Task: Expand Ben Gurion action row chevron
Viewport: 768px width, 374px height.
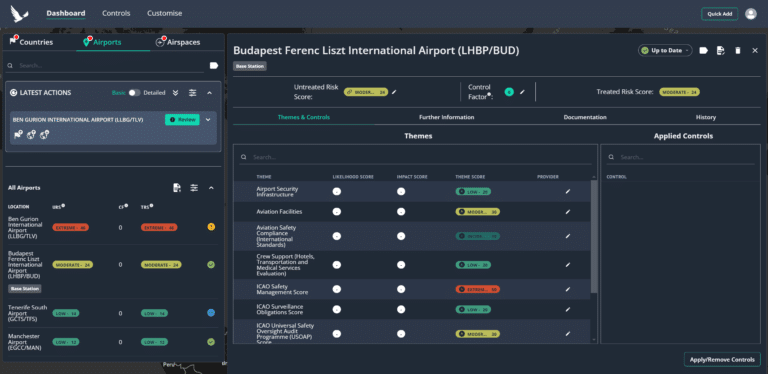Action: [208, 119]
